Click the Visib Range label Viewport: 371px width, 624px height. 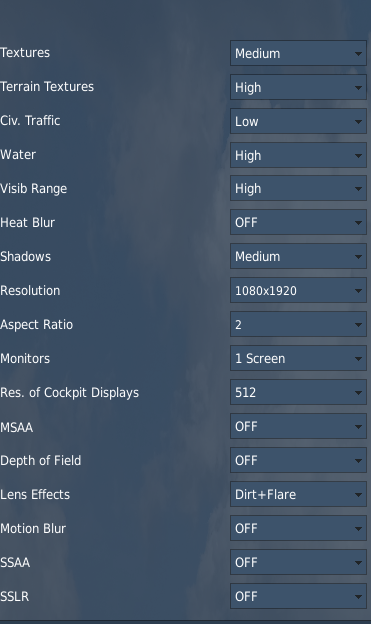coord(33,189)
